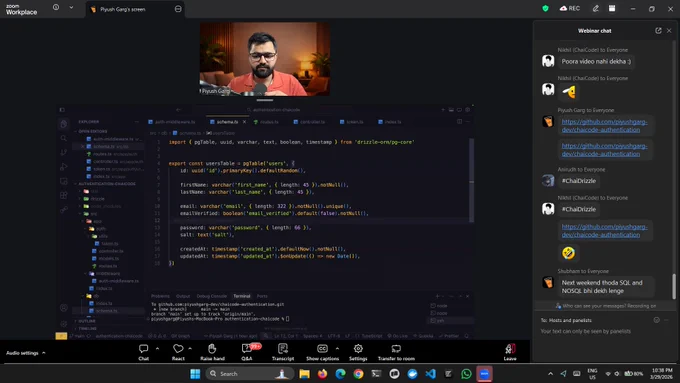The image size is (680, 383).
Task: Open the Zoom Workplace dropdown arrow
Action: coord(71,7)
